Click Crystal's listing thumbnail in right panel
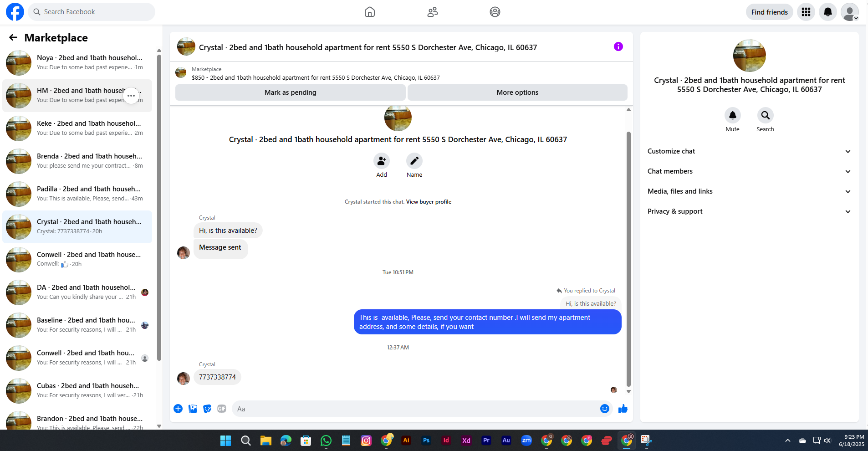 coord(750,56)
